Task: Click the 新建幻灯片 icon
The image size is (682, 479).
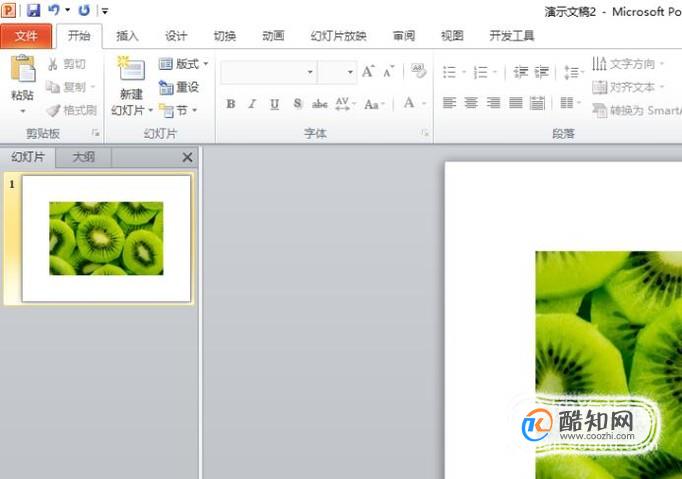Action: pos(131,70)
